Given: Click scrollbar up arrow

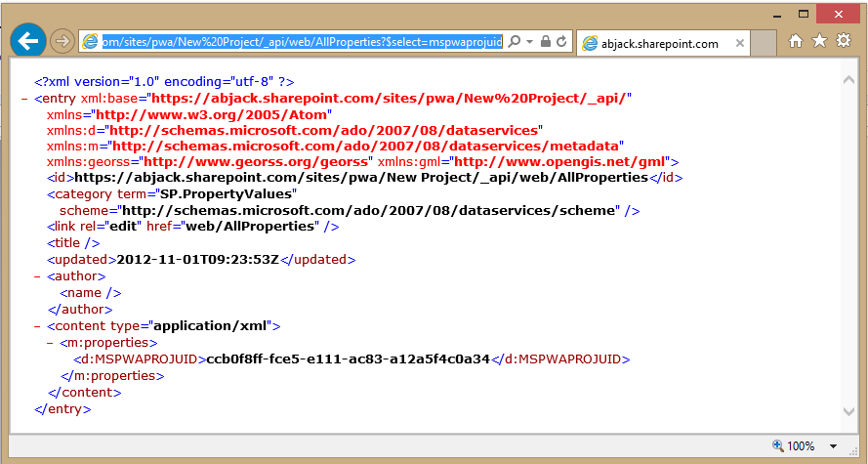Looking at the screenshot, I should (848, 81).
